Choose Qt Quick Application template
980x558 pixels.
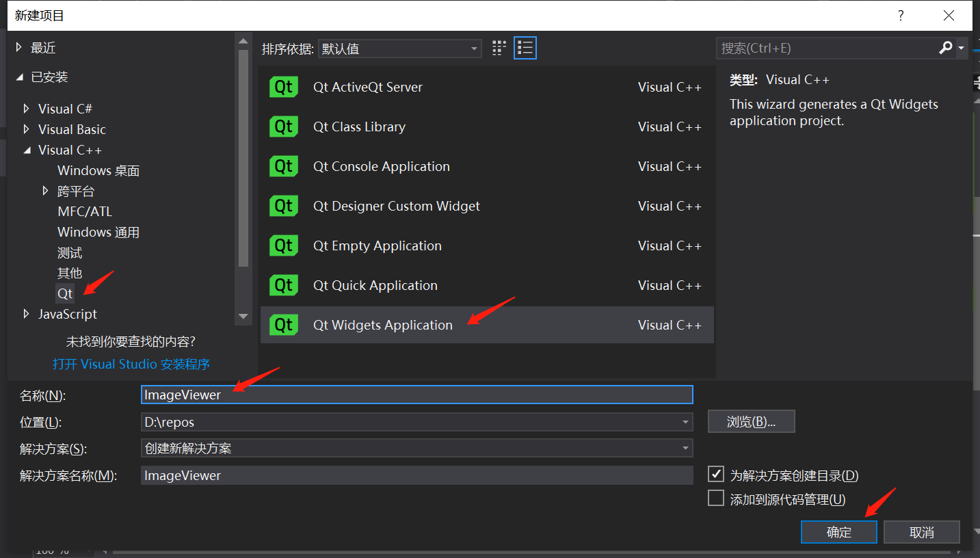click(x=487, y=285)
